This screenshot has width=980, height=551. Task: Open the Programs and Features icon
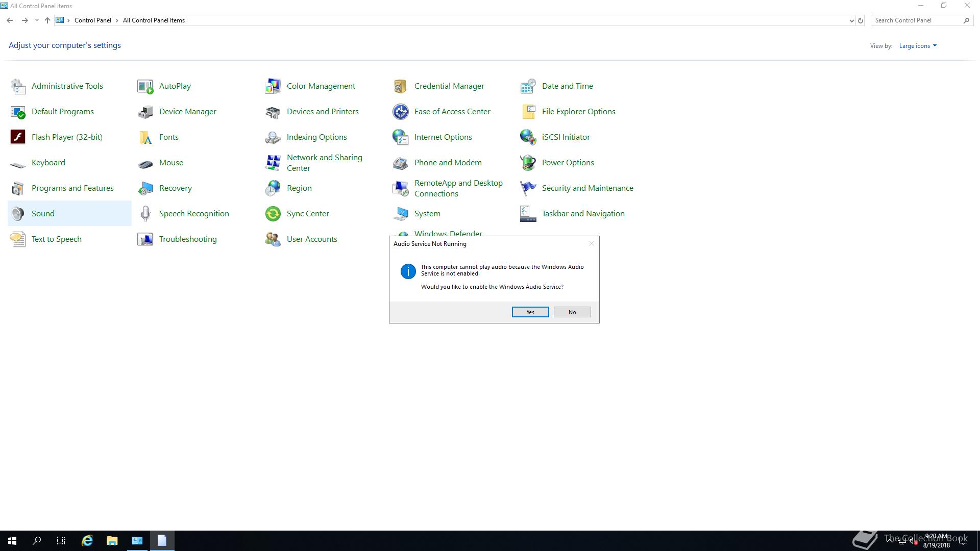pos(18,188)
